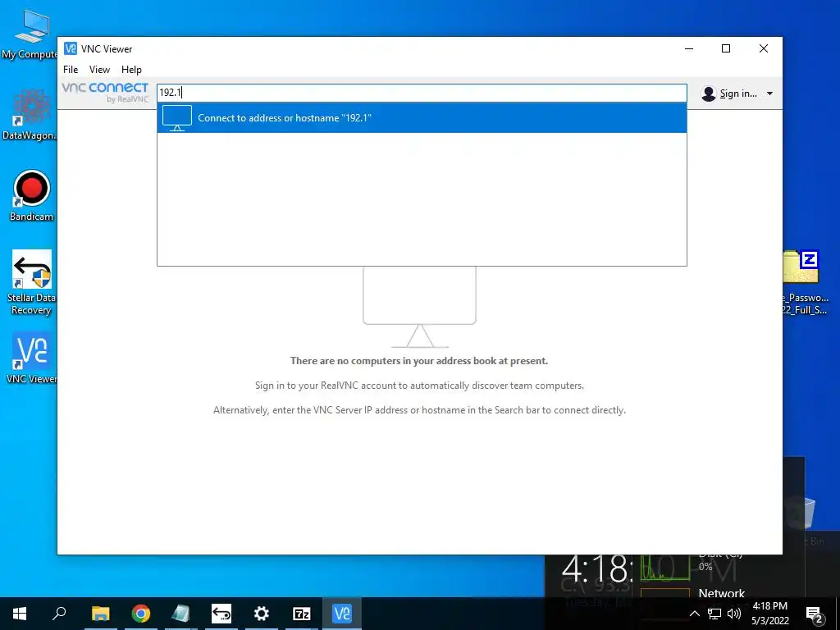
Task: Click the Sign in... button
Action: [737, 94]
